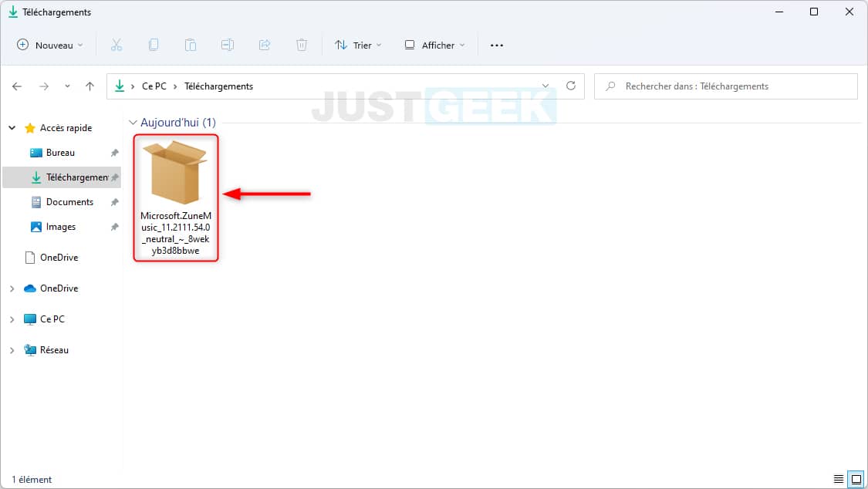This screenshot has width=868, height=489.
Task: Click Ce PC in the address bar
Action: point(154,86)
